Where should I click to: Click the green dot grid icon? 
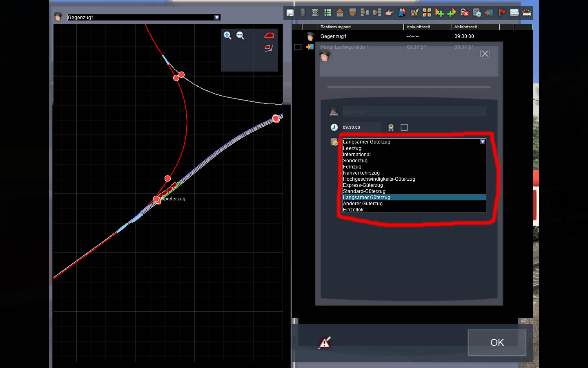(x=327, y=13)
